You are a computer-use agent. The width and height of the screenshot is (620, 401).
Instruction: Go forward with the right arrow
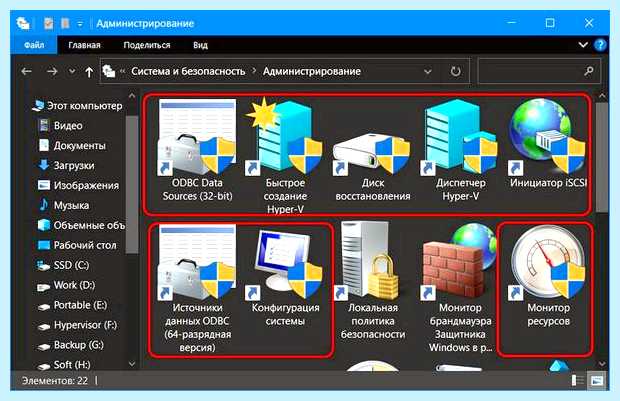[52, 72]
